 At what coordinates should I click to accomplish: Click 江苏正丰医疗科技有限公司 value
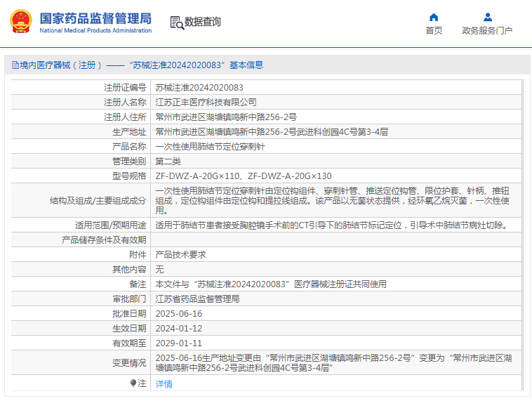(x=206, y=103)
